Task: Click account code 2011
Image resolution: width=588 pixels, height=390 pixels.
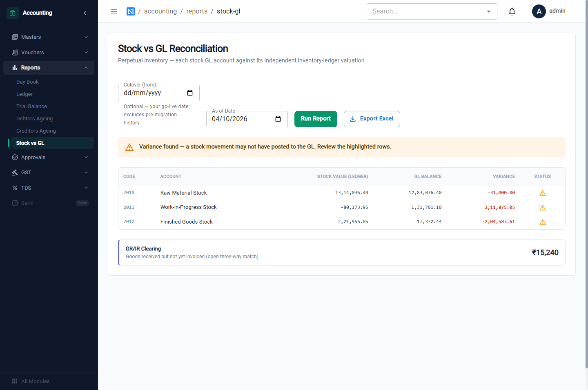Action: click(129, 208)
